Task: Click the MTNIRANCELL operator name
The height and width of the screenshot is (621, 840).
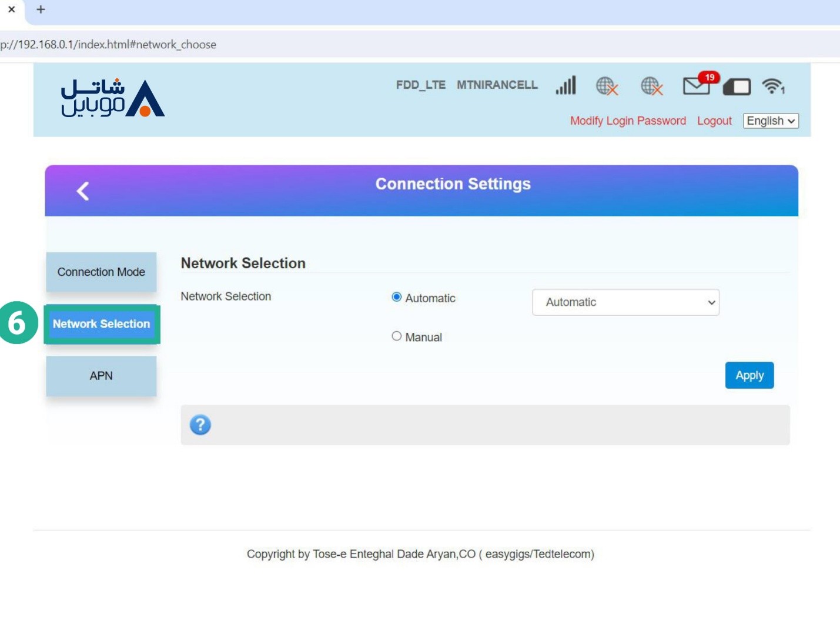Action: 497,85
